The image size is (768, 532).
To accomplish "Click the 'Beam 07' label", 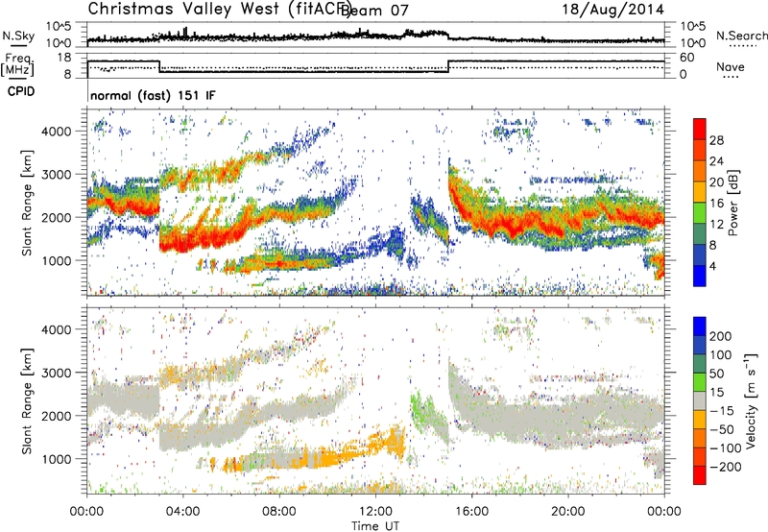I will (374, 11).
